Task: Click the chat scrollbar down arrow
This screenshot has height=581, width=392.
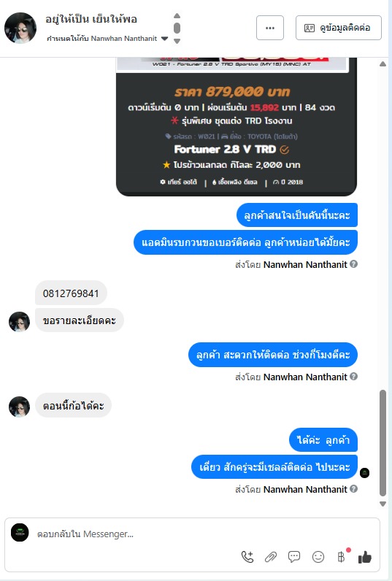Action: tap(383, 504)
